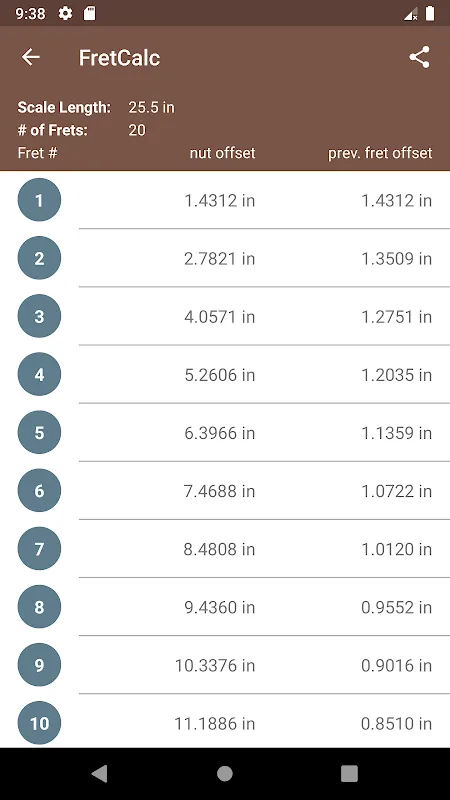The width and height of the screenshot is (450, 800).
Task: Select the fret 1 circle badge
Action: coord(39,200)
